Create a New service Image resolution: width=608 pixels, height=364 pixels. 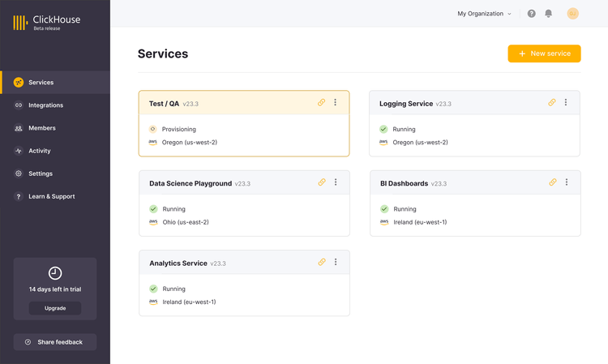[544, 54]
